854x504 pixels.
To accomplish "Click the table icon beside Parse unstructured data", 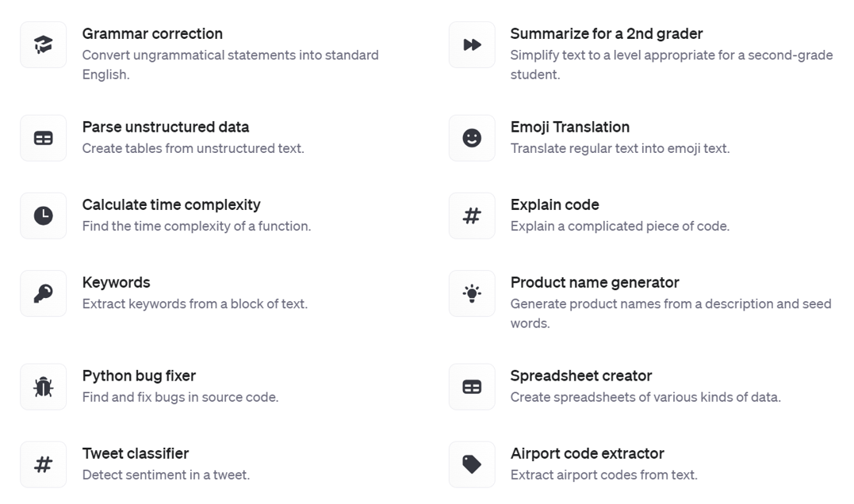I will [44, 138].
